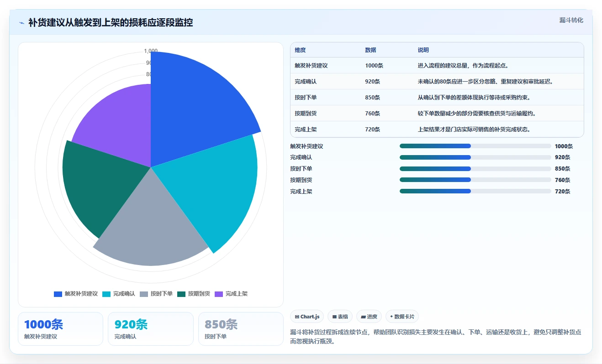Click the 1,000 axis tick label
Image resolution: width=602 pixels, height=364 pixels.
click(151, 51)
